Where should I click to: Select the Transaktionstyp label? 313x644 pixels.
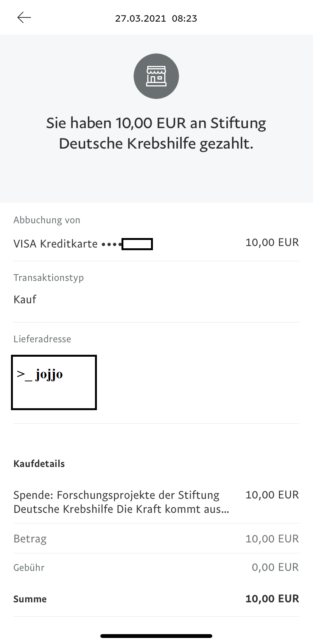click(x=48, y=278)
